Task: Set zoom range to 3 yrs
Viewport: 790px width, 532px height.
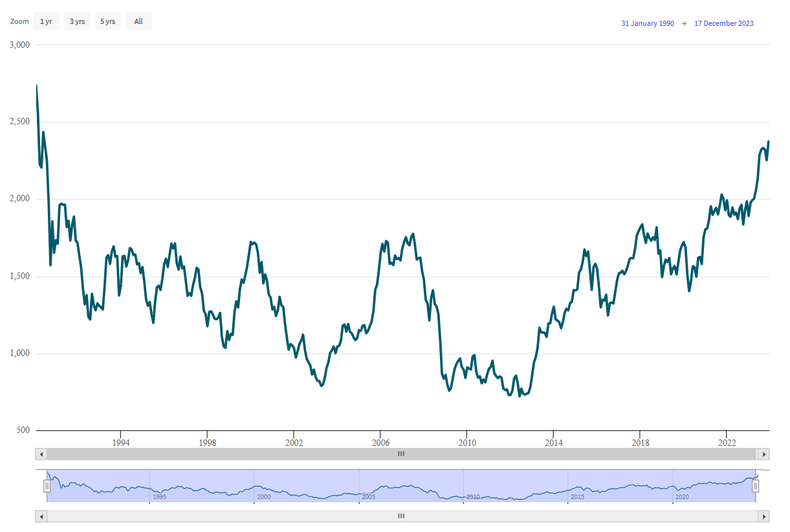Action: coord(77,21)
